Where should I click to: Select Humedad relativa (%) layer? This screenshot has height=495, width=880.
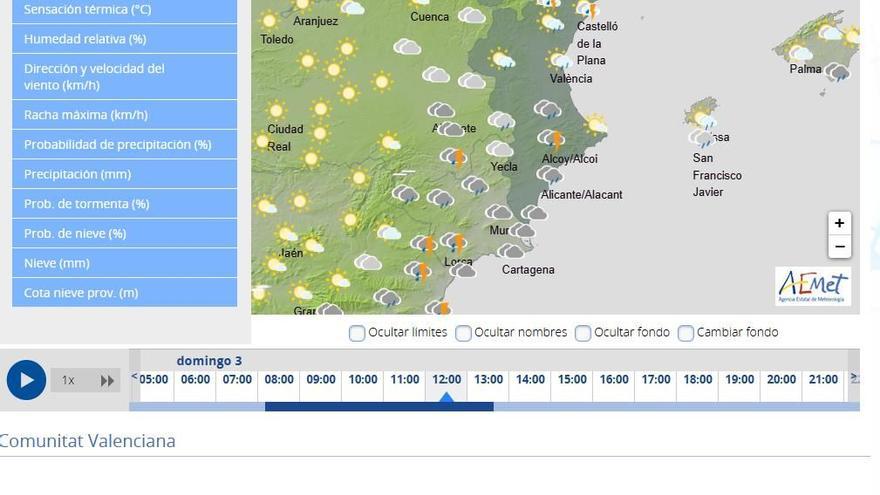[x=125, y=39]
